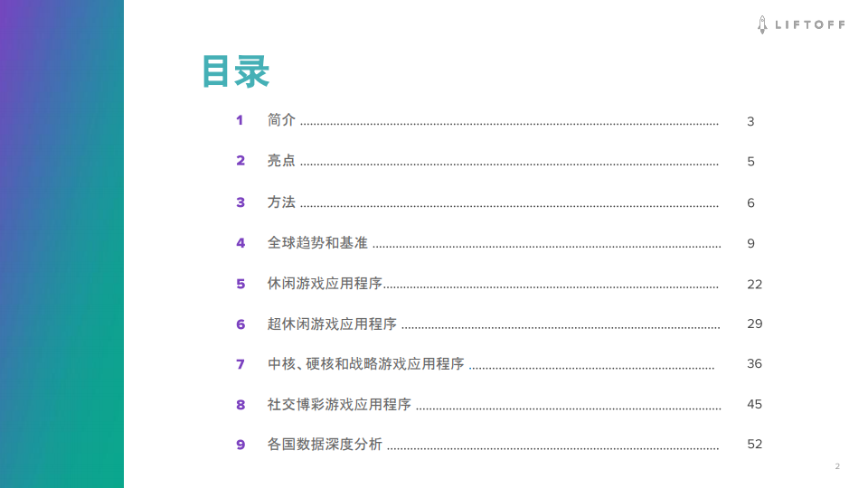Viewport: 868px width, 488px height.
Task: Click page number 9 for 全球趋势和基准
Action: point(750,243)
